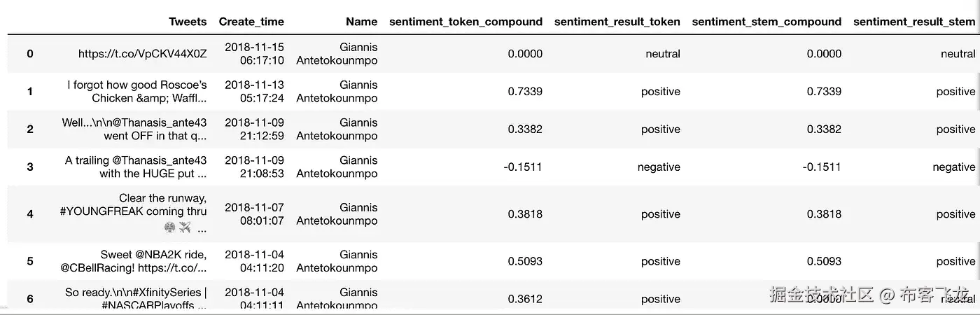980x315 pixels.
Task: Click the 2018-11-07 08:01:07 timestamp cell
Action: (x=254, y=214)
